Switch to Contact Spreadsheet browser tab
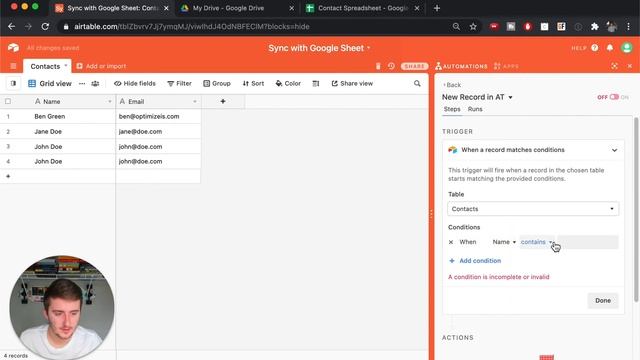The height and width of the screenshot is (360, 640). click(361, 8)
